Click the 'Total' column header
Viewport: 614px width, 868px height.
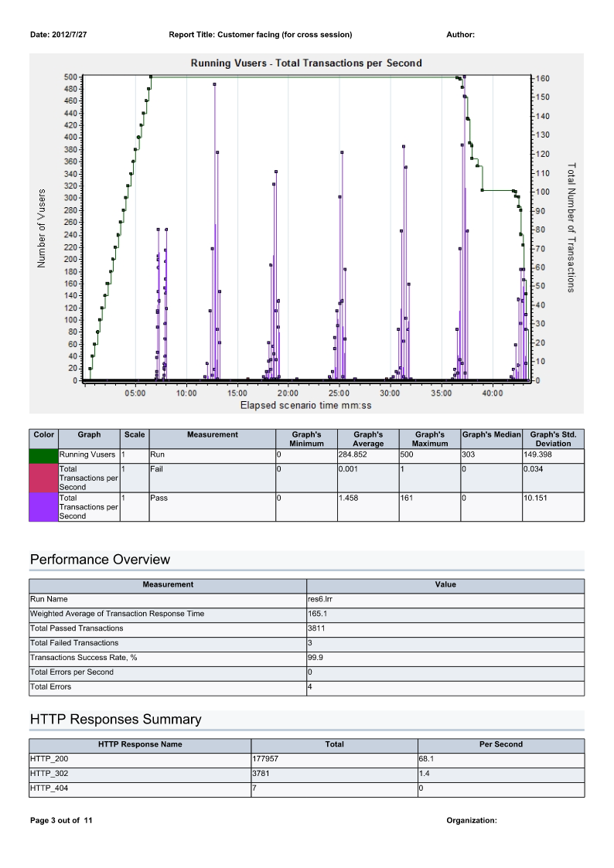334,744
